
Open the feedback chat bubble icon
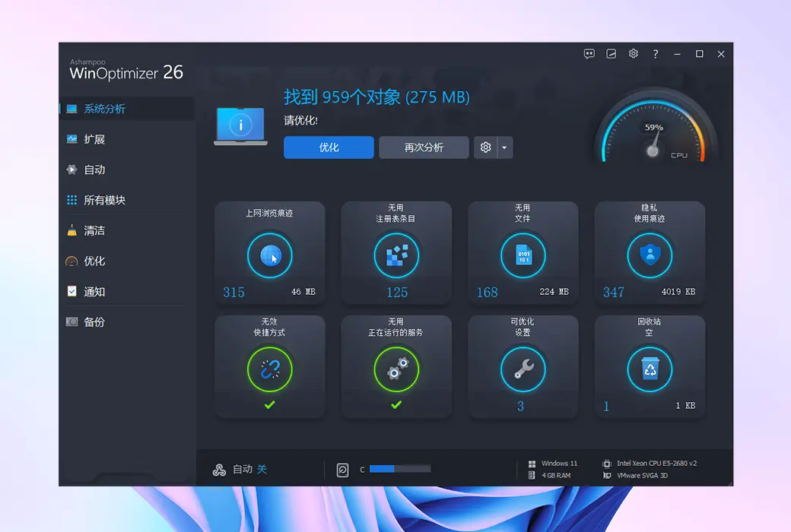pos(589,54)
